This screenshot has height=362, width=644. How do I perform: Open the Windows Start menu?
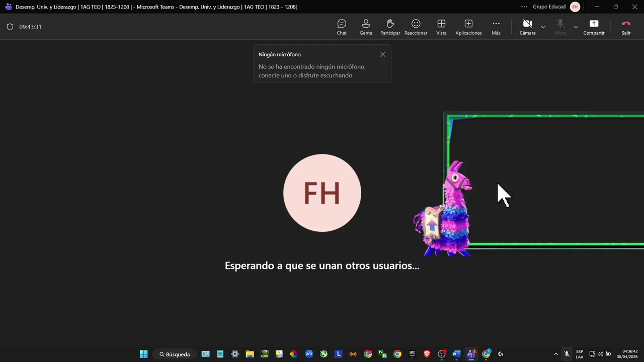(x=143, y=354)
